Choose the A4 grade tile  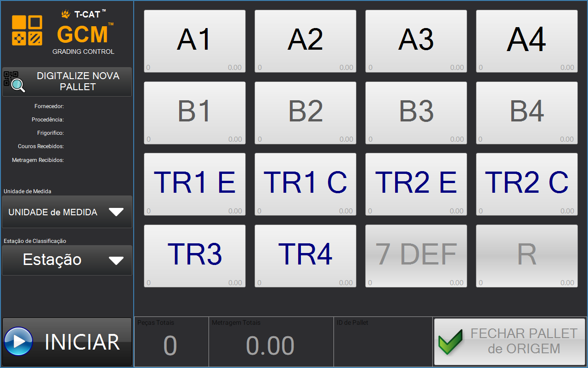click(527, 41)
